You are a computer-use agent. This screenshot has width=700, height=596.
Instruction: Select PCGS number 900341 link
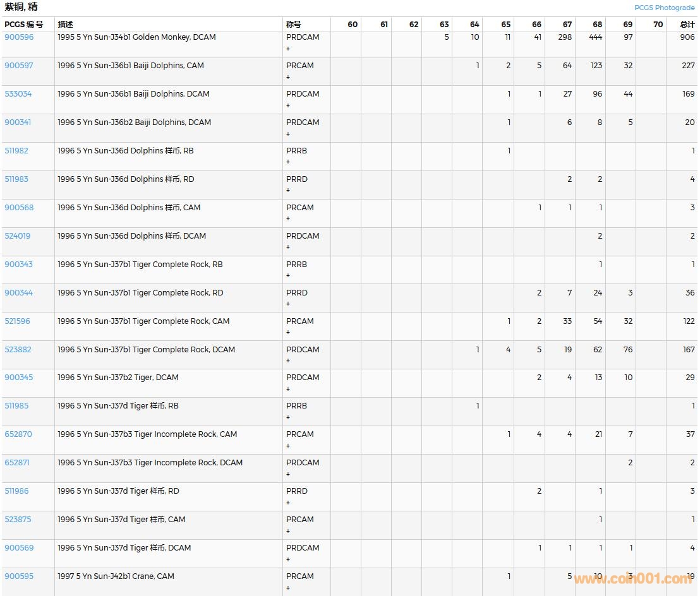click(x=18, y=122)
